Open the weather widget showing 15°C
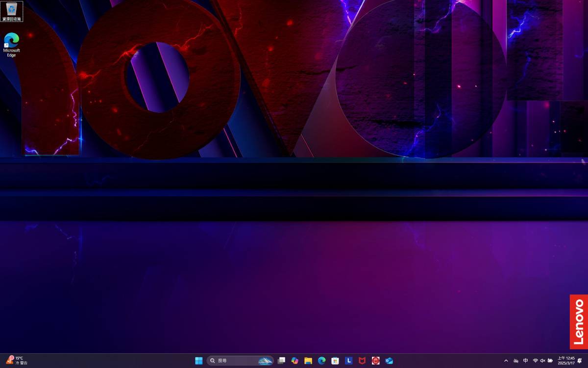588x368 pixels. [17, 361]
